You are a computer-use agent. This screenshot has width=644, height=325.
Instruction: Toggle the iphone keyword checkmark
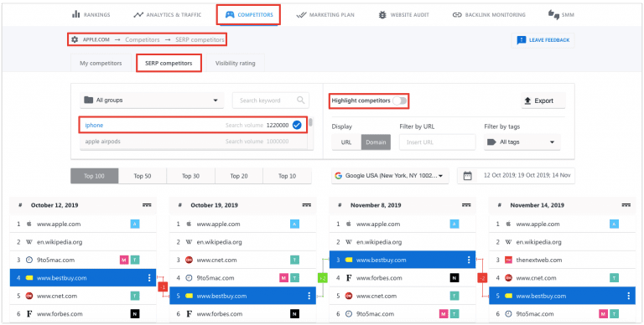tap(297, 125)
